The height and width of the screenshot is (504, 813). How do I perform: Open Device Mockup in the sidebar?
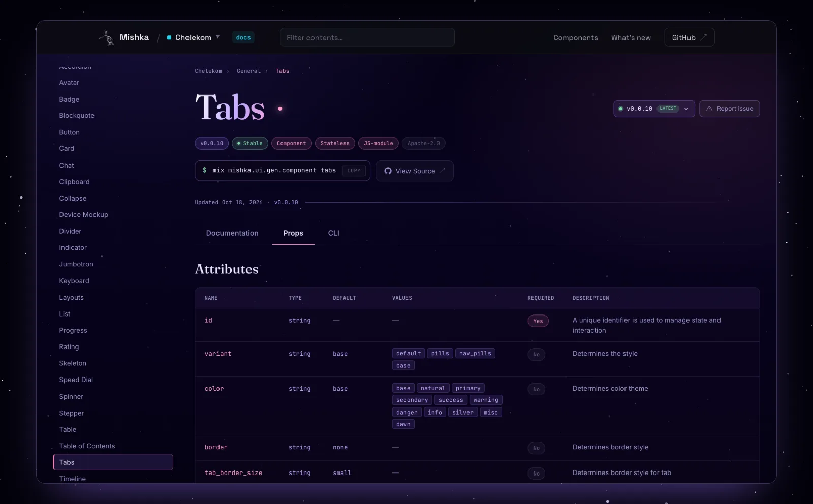[x=83, y=215]
